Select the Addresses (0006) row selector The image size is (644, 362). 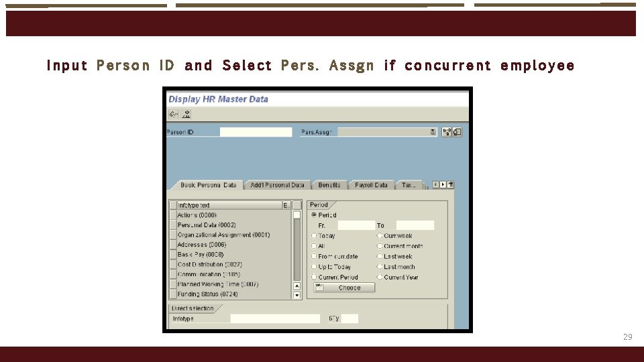[x=173, y=245]
